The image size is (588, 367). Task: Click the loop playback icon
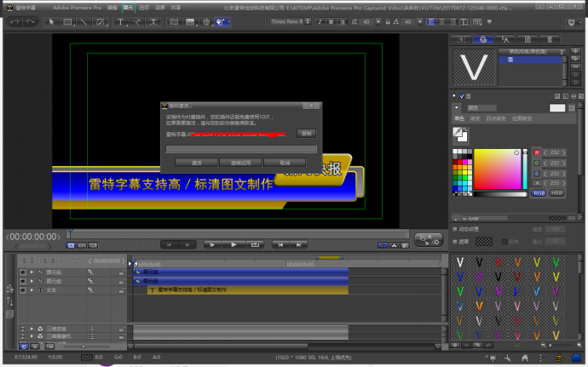[x=255, y=244]
